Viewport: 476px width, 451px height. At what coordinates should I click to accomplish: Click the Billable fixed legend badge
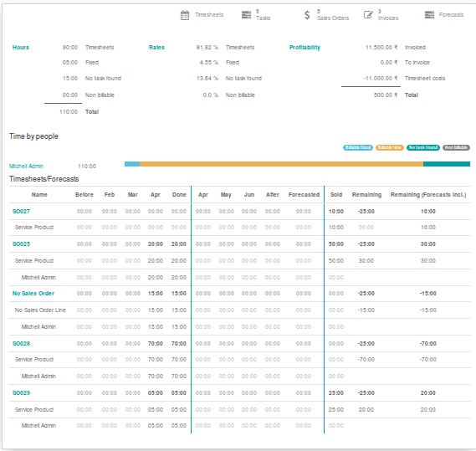tap(358, 147)
